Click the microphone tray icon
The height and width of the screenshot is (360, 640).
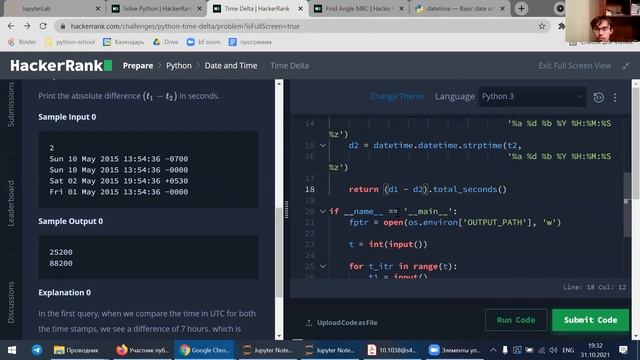coord(505,350)
